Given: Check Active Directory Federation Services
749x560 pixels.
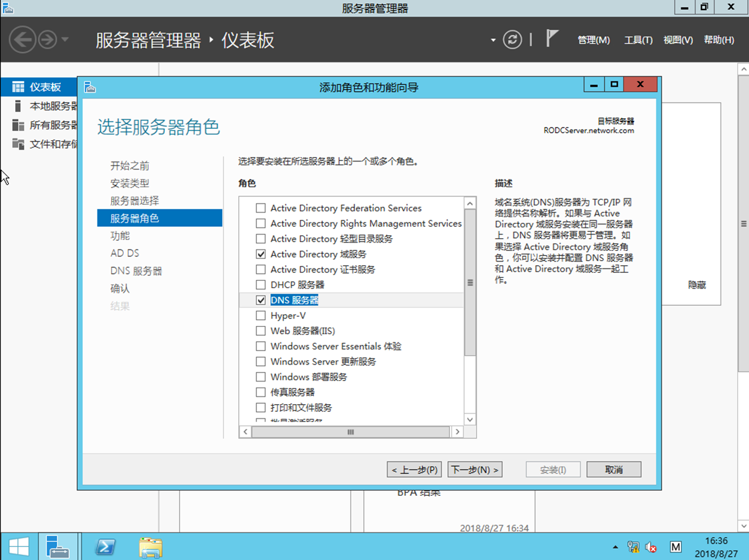Looking at the screenshot, I should coord(261,208).
